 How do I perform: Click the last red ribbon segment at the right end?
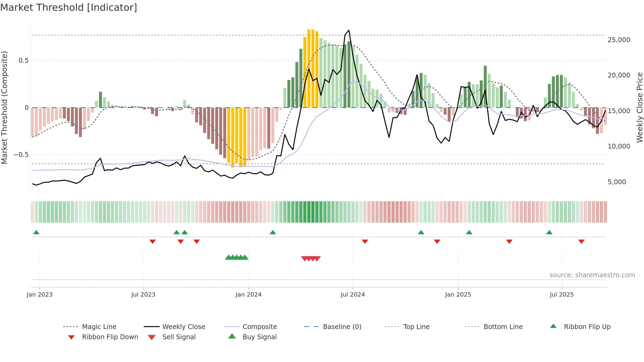coord(605,212)
